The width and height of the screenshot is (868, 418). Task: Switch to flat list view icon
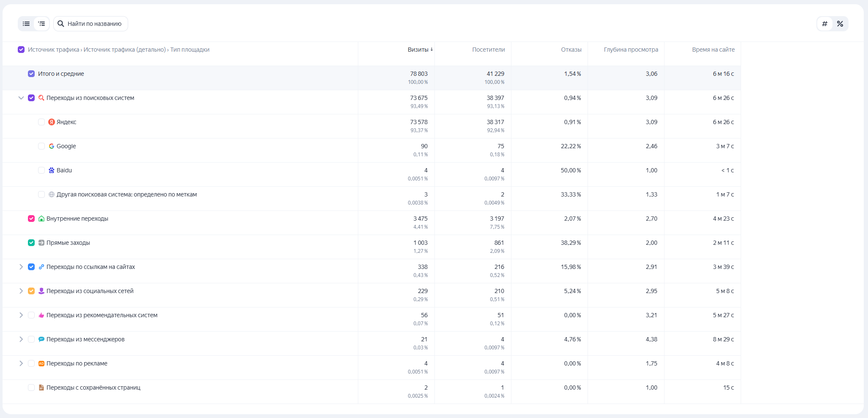click(x=26, y=24)
